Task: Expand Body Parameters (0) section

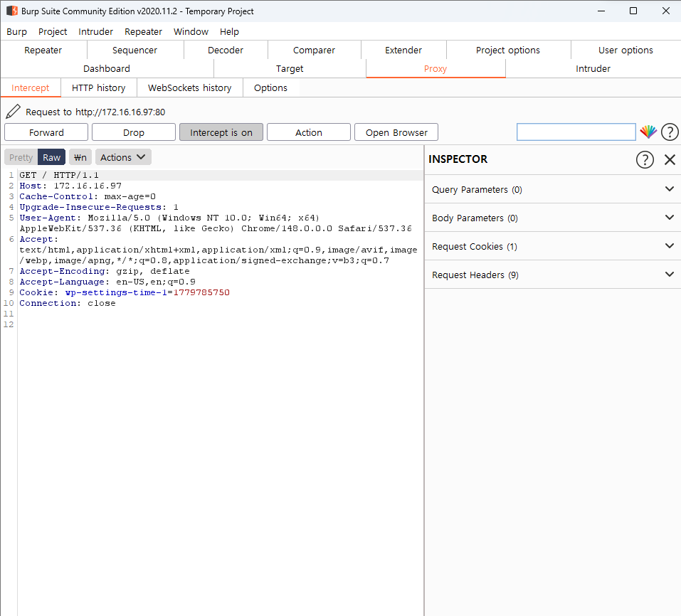Action: [553, 218]
